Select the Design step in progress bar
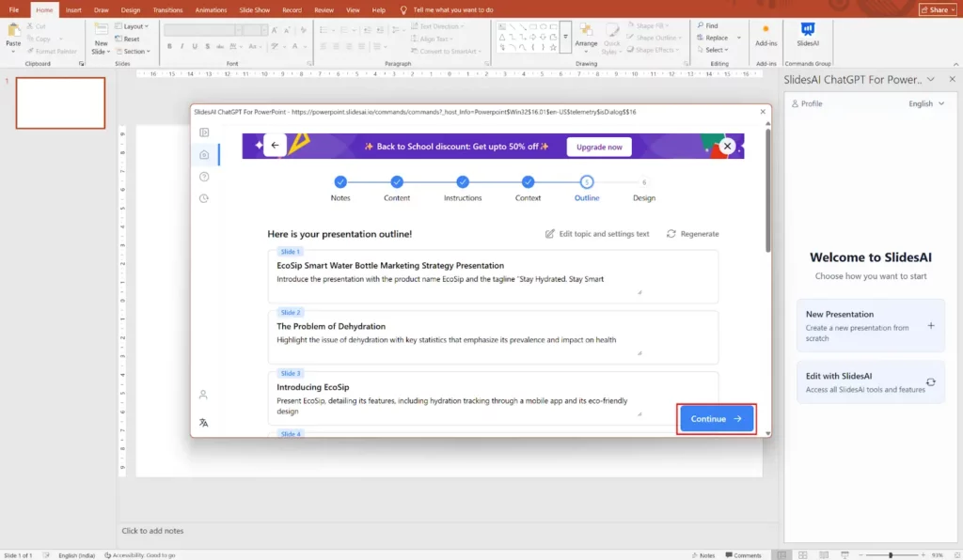The height and width of the screenshot is (560, 963). pyautogui.click(x=644, y=183)
